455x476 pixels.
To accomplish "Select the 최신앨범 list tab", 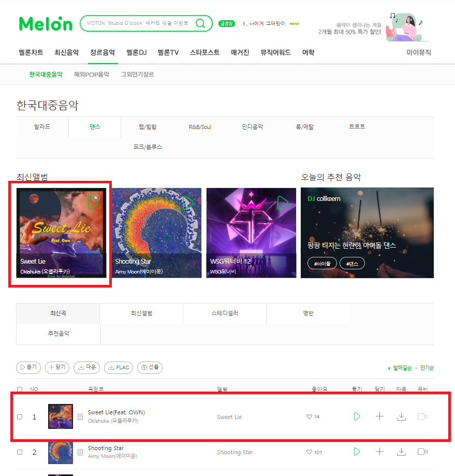I will 141,313.
